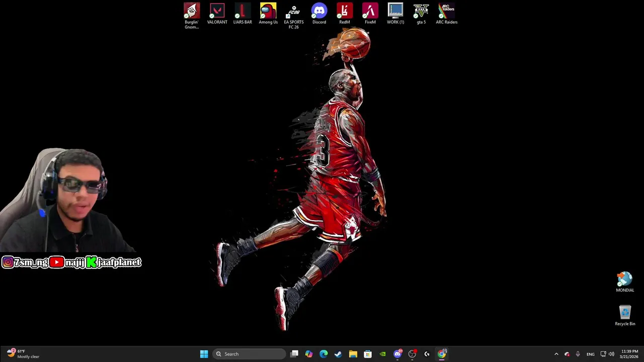Open the clock showing 11:39 PM
644x362 pixels.
pos(629,354)
